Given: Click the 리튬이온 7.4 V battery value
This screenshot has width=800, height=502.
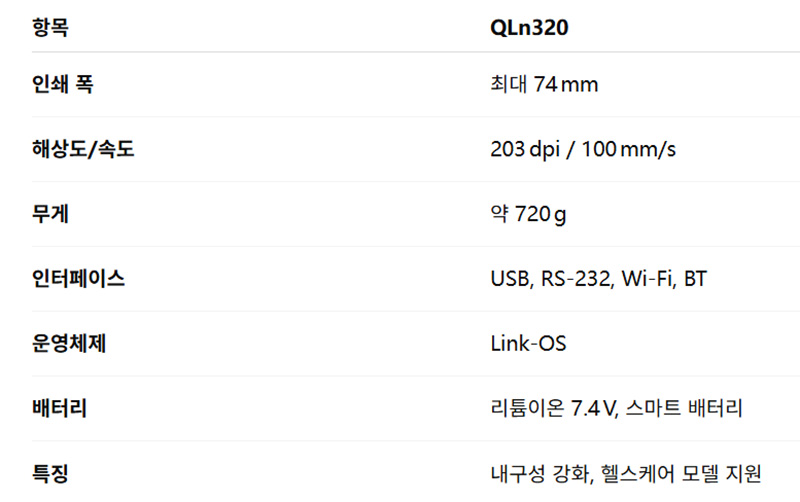Looking at the screenshot, I should coord(552,408).
